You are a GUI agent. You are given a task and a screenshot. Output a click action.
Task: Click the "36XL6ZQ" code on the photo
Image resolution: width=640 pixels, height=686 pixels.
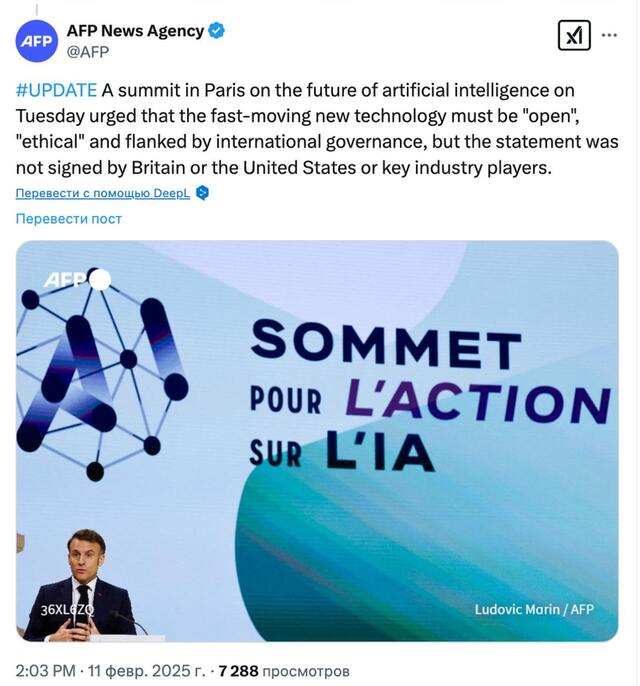click(x=68, y=609)
